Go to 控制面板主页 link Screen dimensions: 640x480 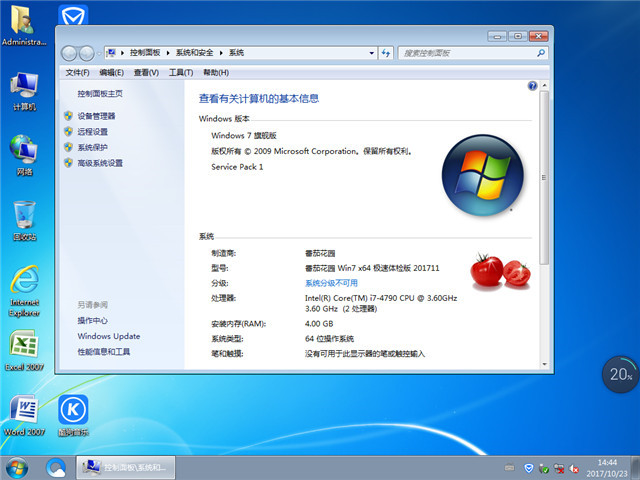point(100,93)
